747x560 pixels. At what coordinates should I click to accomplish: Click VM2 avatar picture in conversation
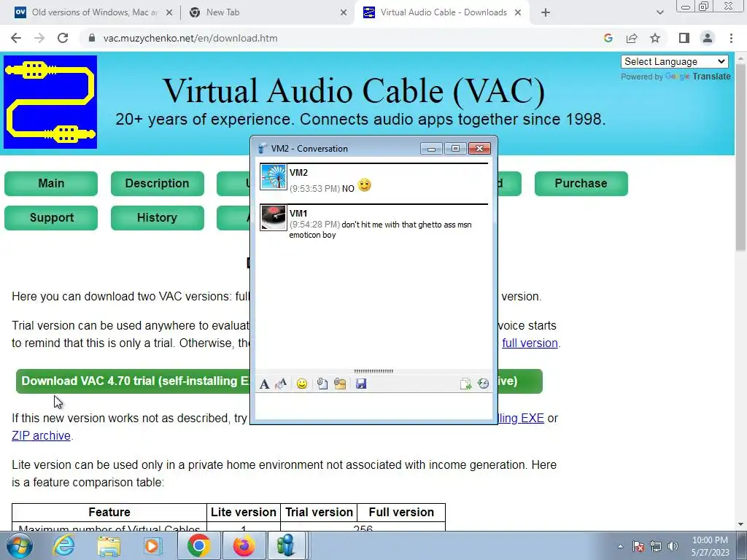[274, 176]
